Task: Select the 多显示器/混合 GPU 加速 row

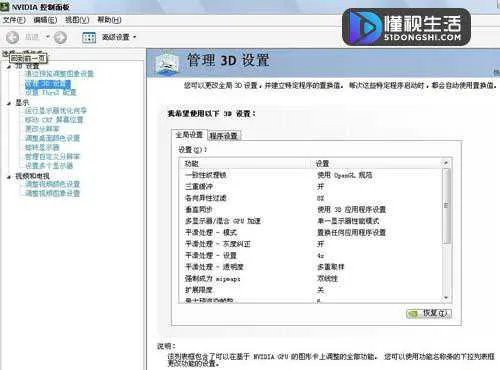Action: 311,221
